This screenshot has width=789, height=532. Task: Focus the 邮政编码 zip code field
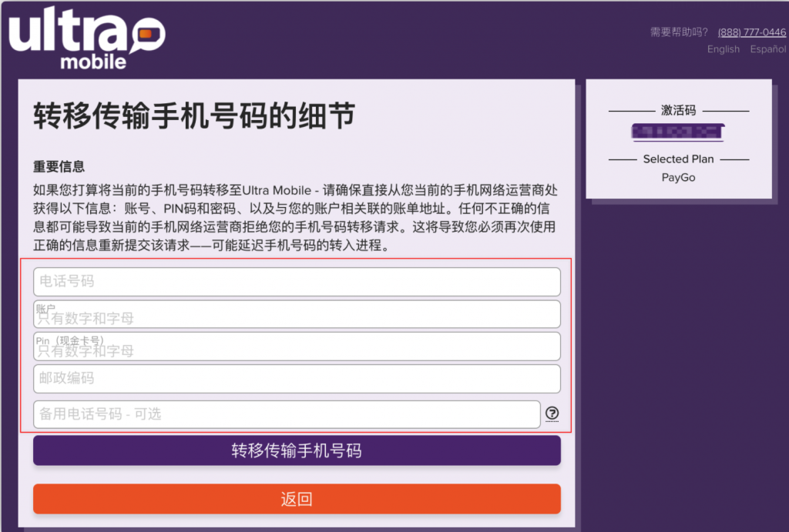pyautogui.click(x=297, y=379)
